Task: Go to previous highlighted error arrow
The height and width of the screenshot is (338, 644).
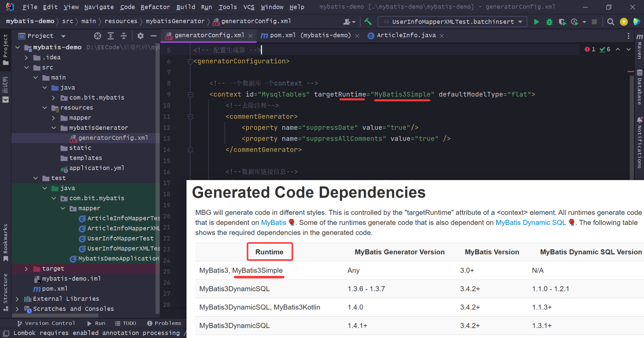Action: tap(618, 49)
